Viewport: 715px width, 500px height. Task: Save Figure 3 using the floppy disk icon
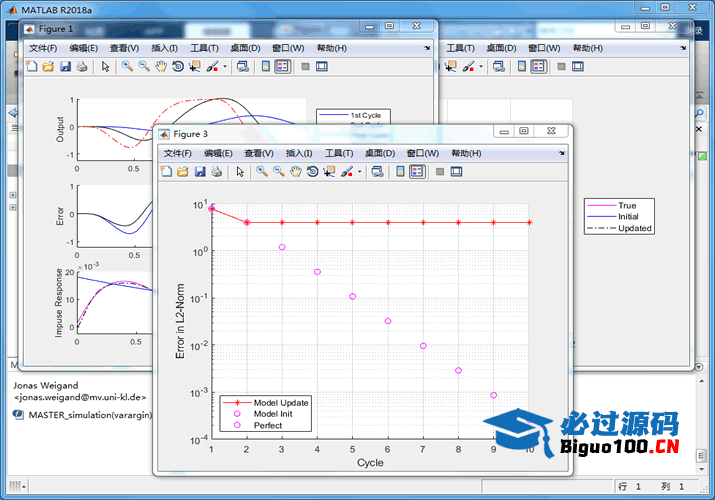pos(199,172)
